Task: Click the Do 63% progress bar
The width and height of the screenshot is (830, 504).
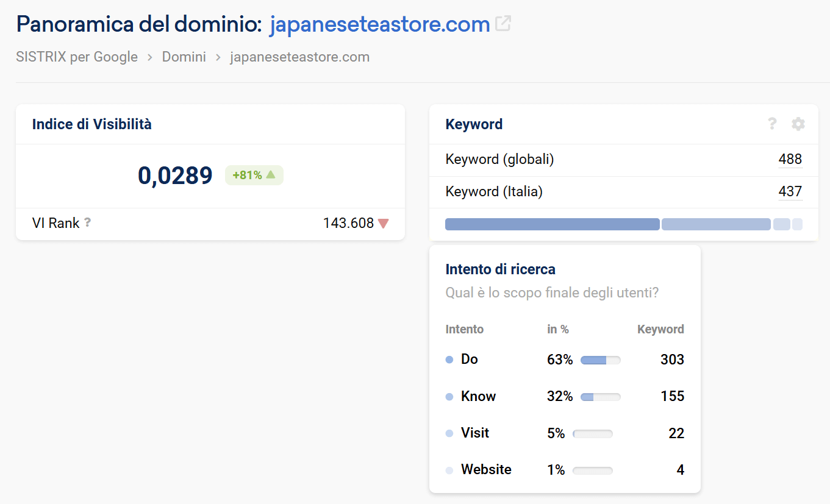Action: pos(600,360)
